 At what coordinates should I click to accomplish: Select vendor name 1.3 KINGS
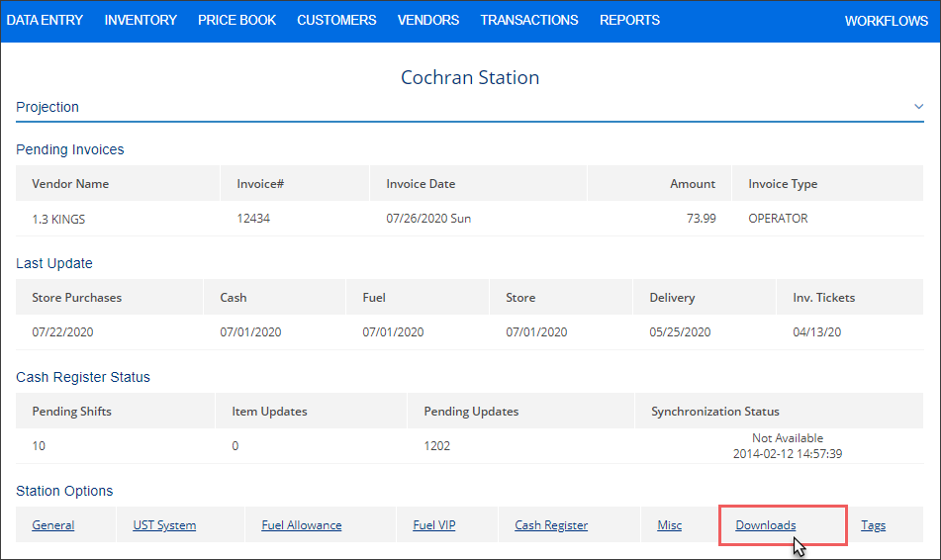click(x=58, y=219)
